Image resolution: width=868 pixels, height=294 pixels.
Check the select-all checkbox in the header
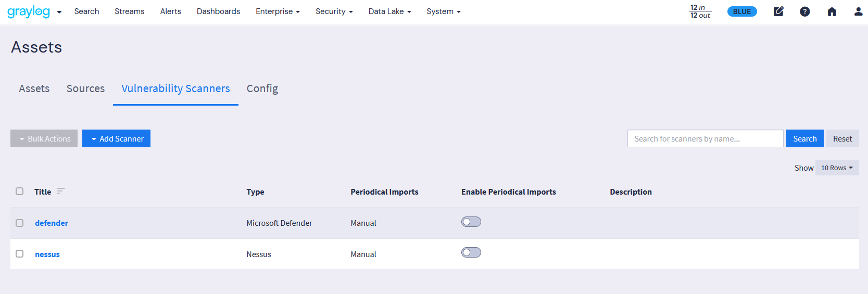(x=20, y=191)
